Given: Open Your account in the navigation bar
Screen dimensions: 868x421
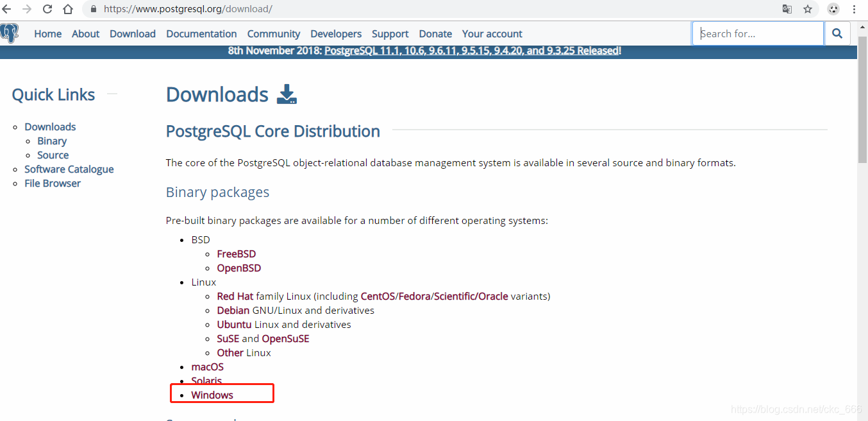Looking at the screenshot, I should tap(492, 34).
